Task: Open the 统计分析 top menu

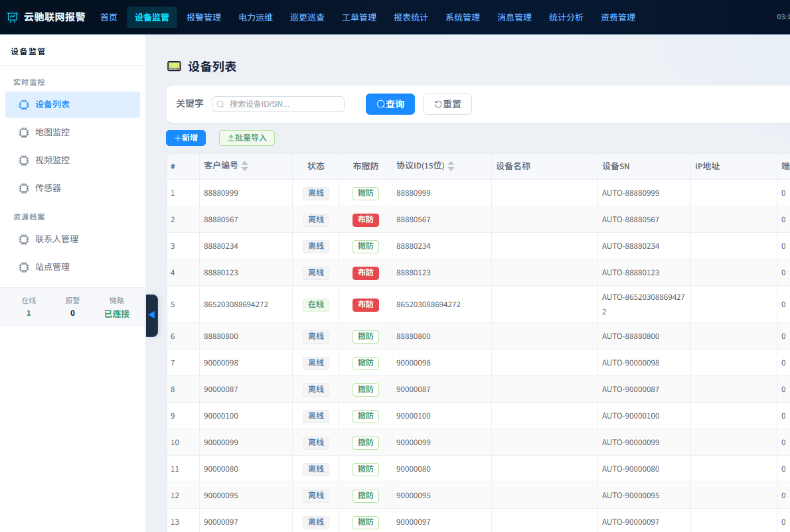Action: (566, 18)
